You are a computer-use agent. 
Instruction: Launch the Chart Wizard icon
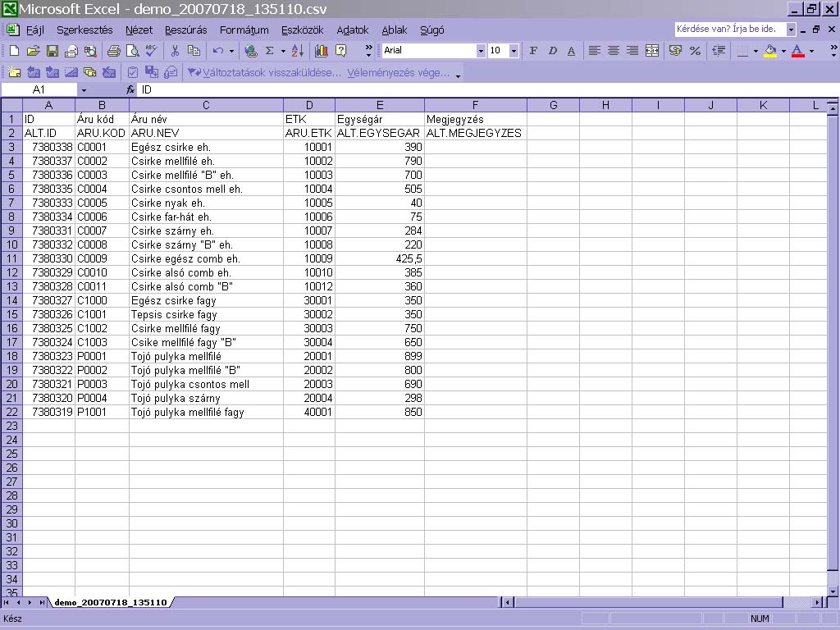tap(322, 51)
